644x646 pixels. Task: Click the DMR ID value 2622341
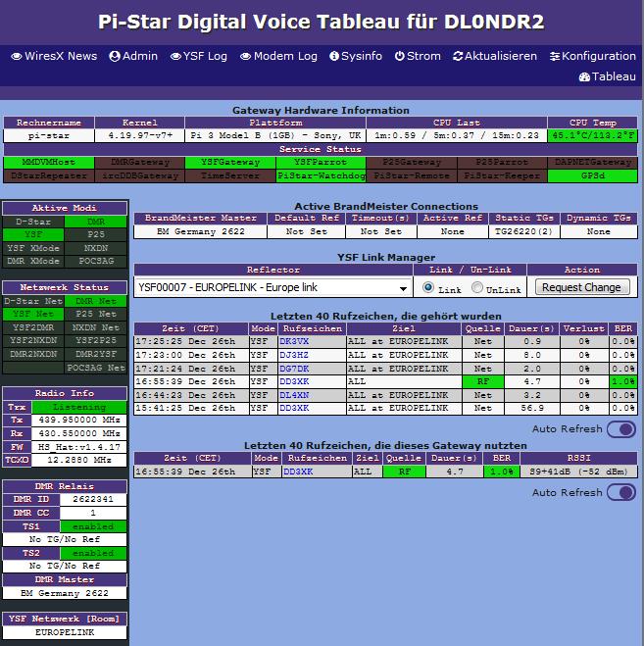93,499
